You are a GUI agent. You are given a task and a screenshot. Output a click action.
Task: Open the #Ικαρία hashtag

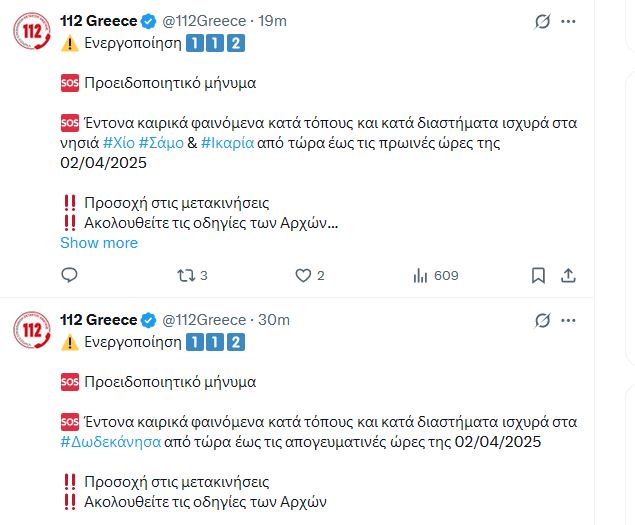click(x=233, y=143)
